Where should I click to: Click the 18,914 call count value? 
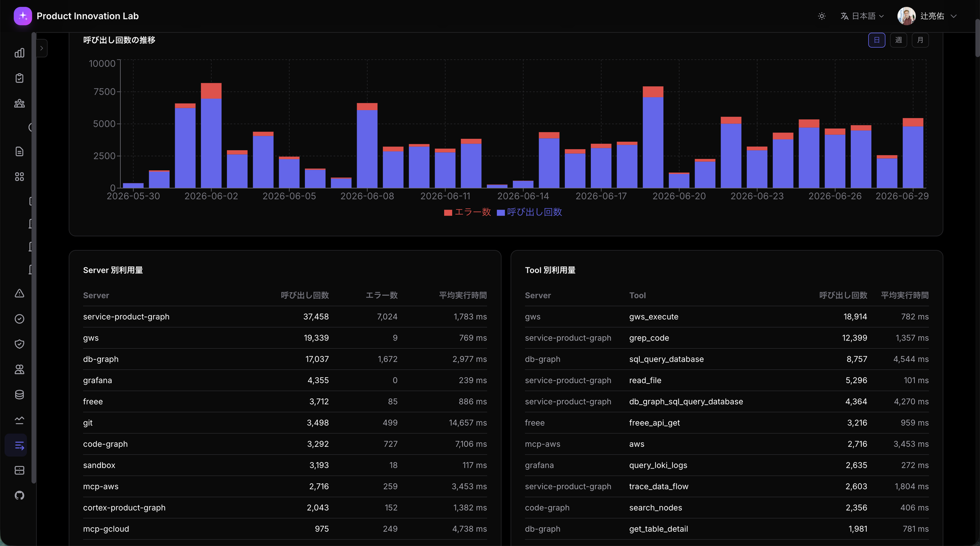855,317
